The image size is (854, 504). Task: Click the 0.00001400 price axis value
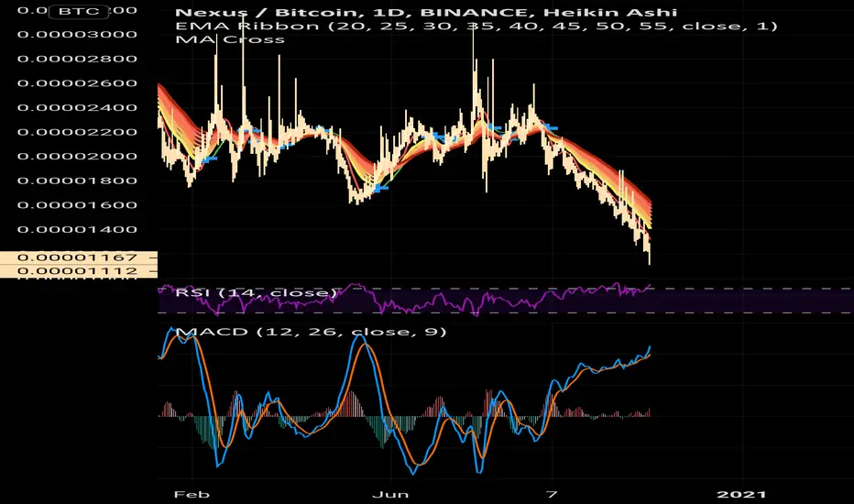77,229
